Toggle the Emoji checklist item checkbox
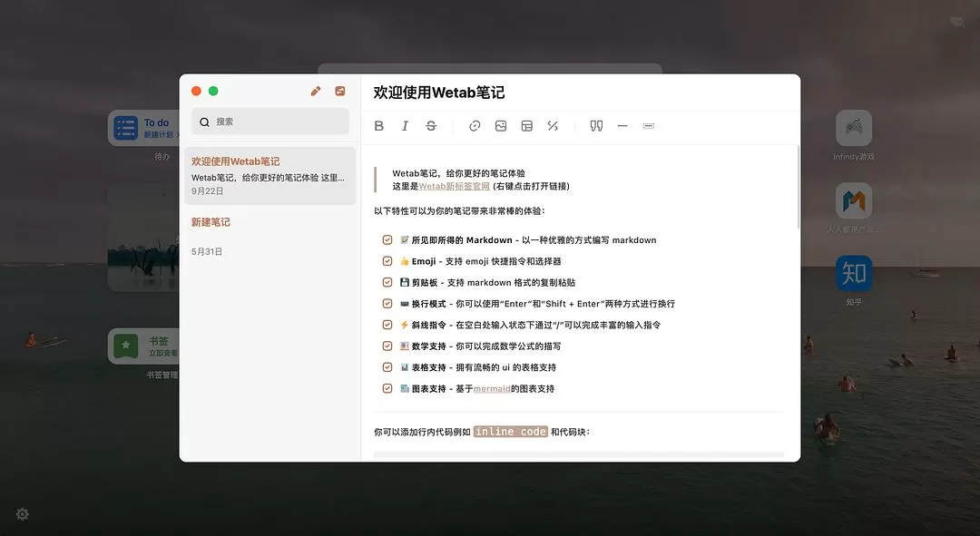Viewport: 980px width, 536px height. tap(387, 261)
